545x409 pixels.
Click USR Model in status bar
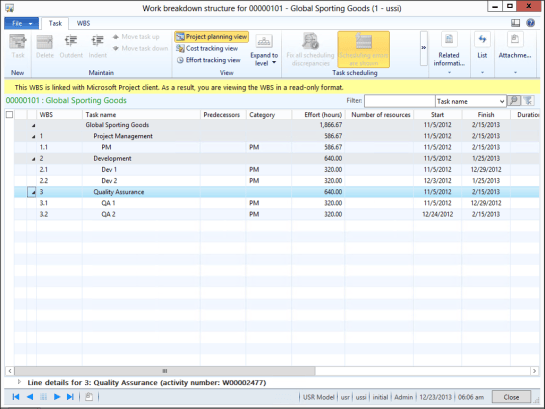pyautogui.click(x=318, y=397)
